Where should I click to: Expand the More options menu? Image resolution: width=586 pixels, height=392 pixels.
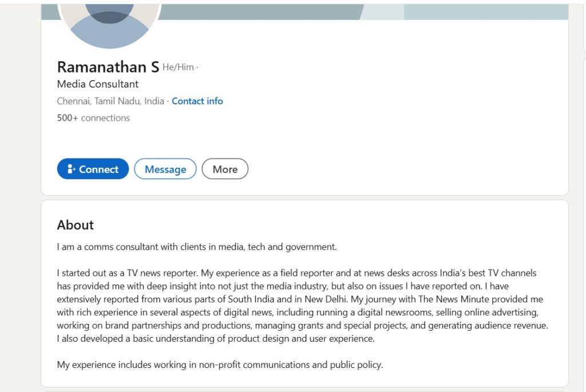click(225, 169)
